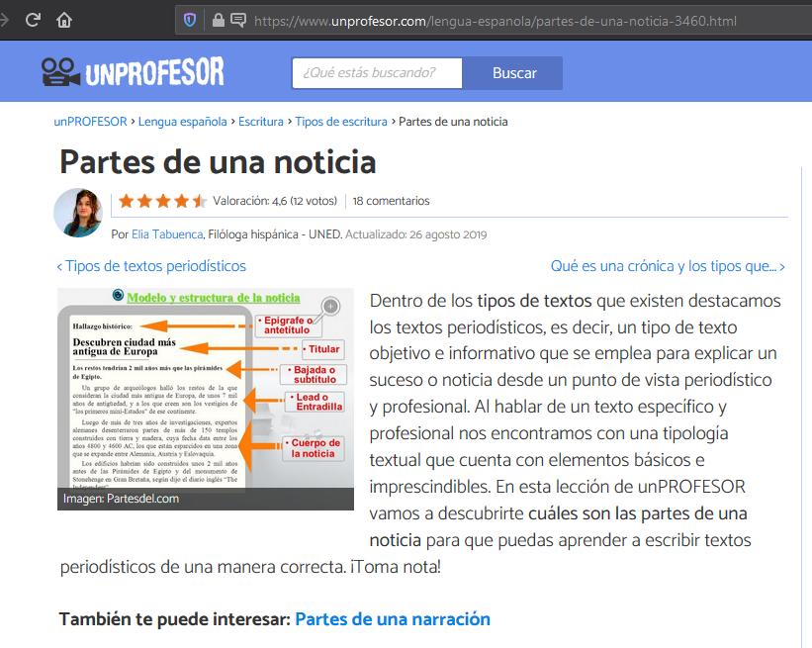Jump to the '18 comentarios' section

coord(391,201)
